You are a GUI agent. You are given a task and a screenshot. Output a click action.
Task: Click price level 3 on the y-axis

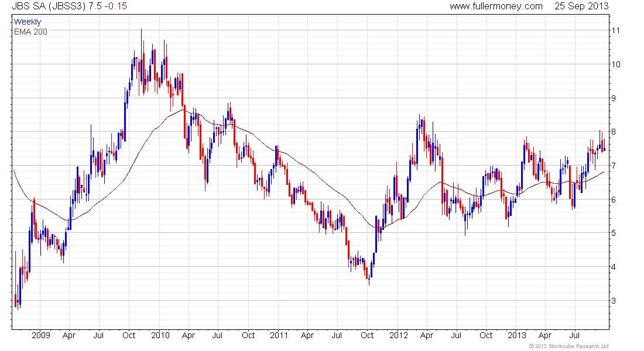[614, 301]
